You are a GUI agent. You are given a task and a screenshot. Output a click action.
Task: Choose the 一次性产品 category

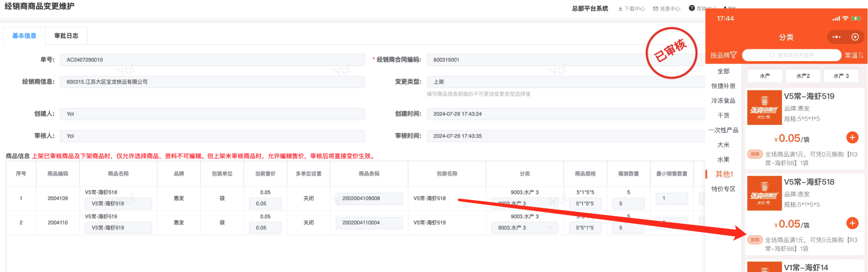[x=723, y=130]
